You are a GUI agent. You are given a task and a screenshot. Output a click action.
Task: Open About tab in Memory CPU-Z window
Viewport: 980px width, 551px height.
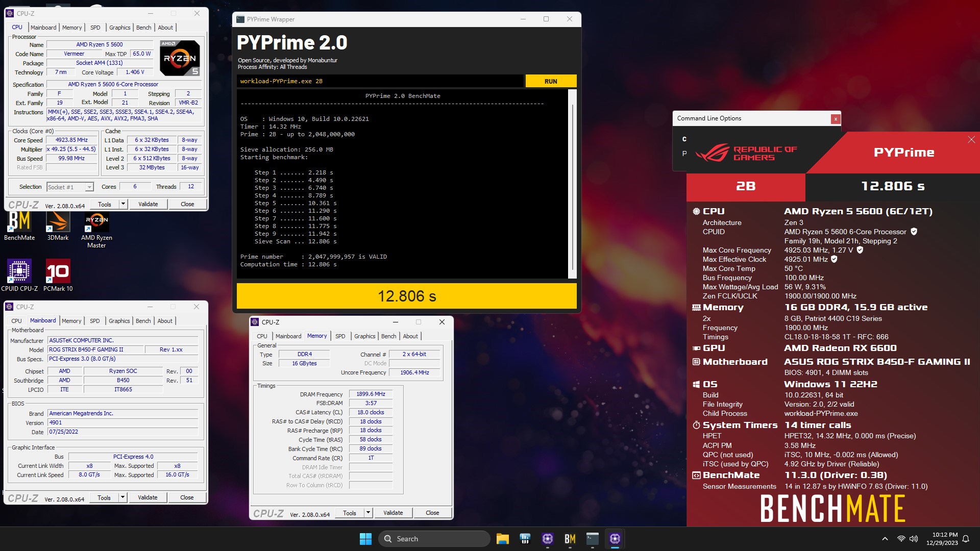[x=410, y=336]
